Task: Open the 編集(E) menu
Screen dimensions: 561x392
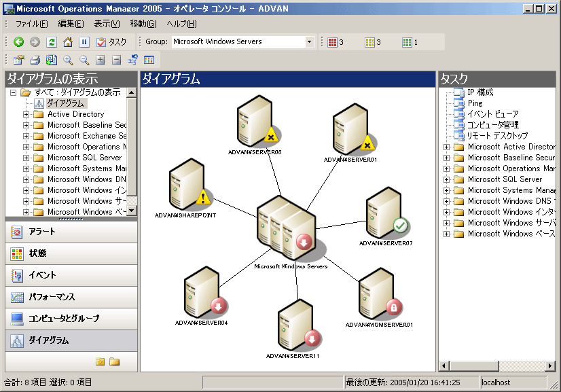Action: [x=71, y=24]
